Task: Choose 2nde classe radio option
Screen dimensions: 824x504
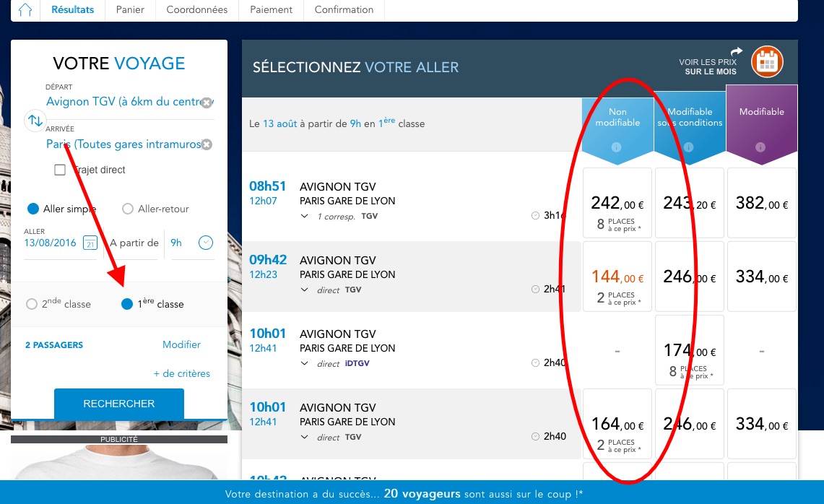Action: [32, 304]
